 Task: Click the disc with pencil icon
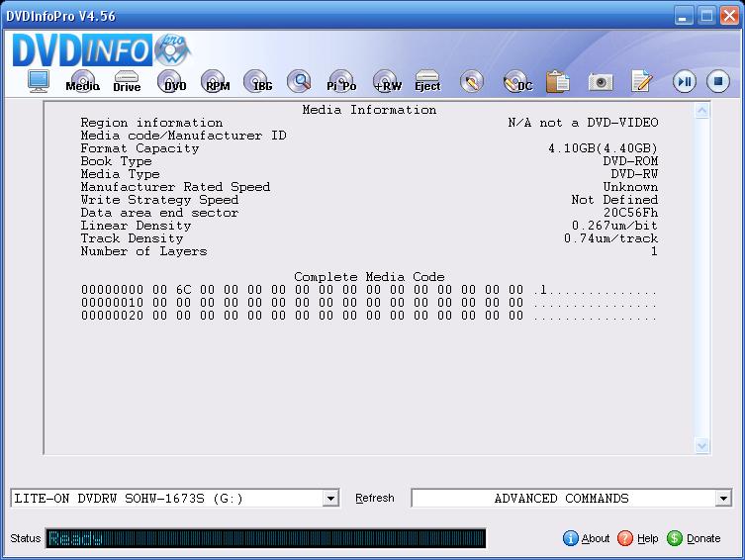(x=472, y=81)
